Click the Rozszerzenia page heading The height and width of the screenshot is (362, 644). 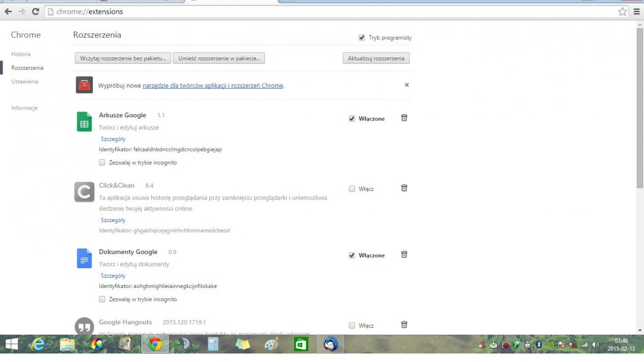click(97, 35)
